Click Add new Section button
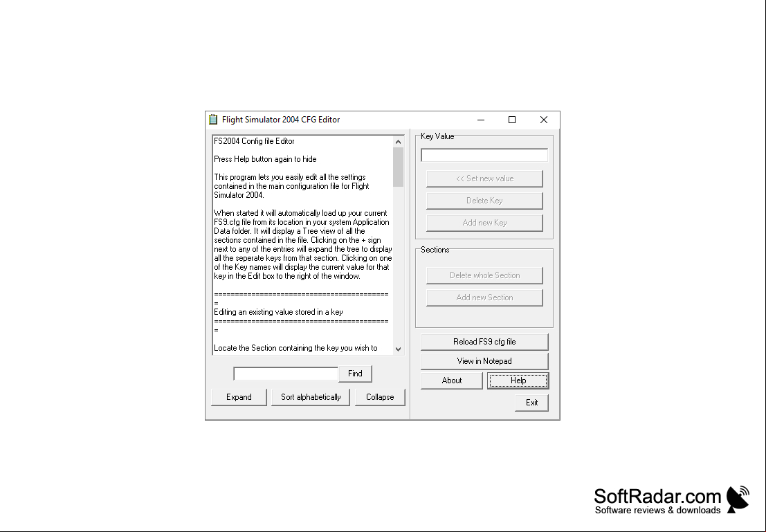The height and width of the screenshot is (532, 766). pyautogui.click(x=484, y=297)
